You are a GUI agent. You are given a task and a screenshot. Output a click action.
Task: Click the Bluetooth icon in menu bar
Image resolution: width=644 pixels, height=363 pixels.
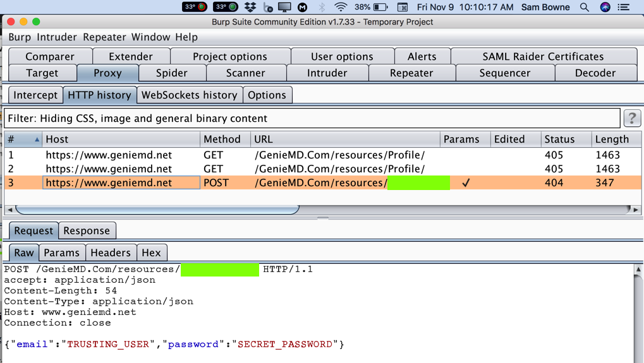tap(322, 7)
